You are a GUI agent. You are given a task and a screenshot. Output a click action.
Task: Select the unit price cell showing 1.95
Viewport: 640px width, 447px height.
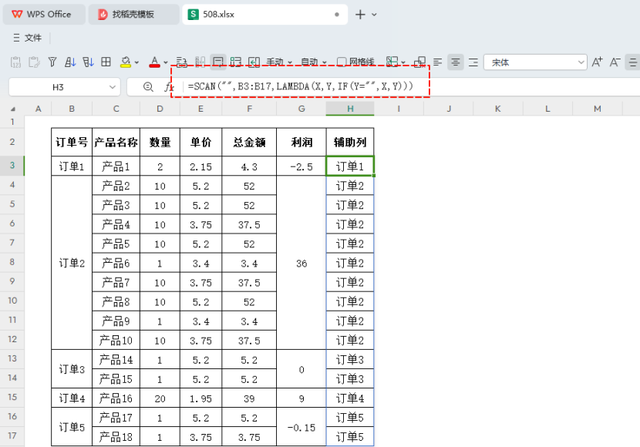(201, 398)
